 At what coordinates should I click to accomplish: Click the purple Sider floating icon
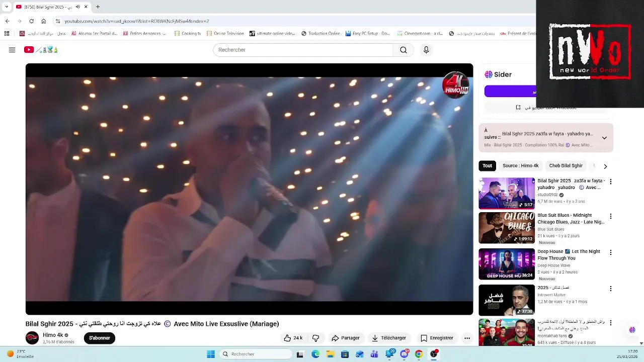pyautogui.click(x=632, y=330)
